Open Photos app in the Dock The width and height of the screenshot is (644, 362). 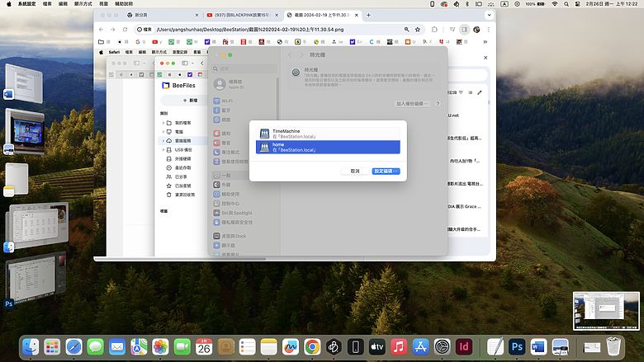tap(161, 347)
